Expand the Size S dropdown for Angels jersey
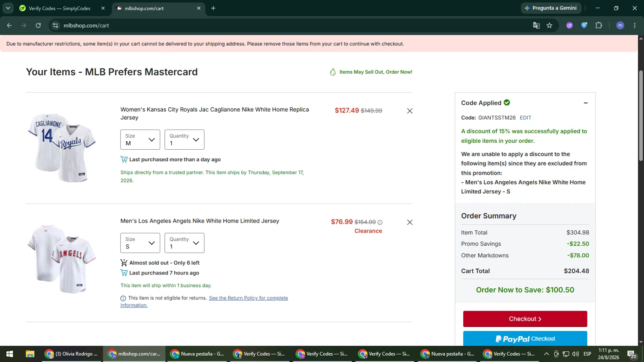The height and width of the screenshot is (362, 644). [x=140, y=243]
